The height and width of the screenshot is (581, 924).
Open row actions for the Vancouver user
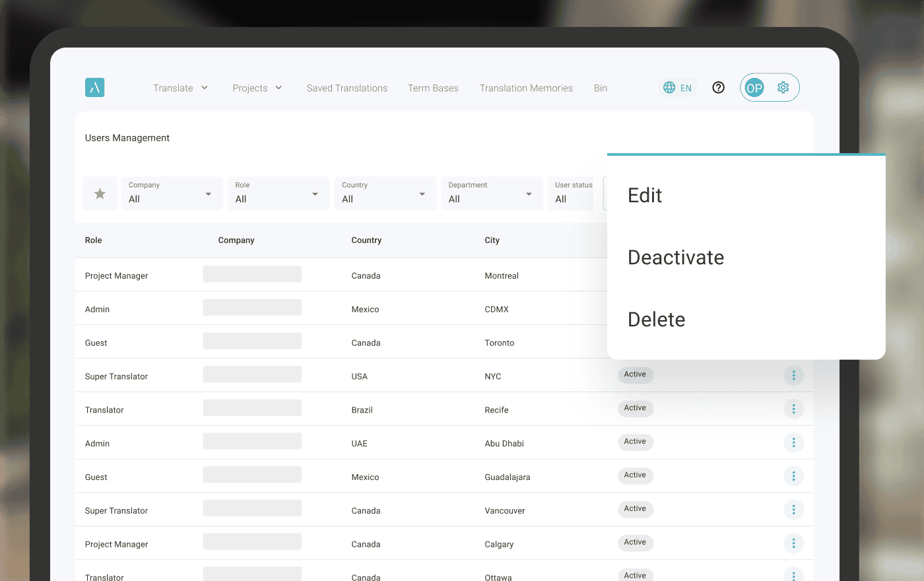[793, 510]
